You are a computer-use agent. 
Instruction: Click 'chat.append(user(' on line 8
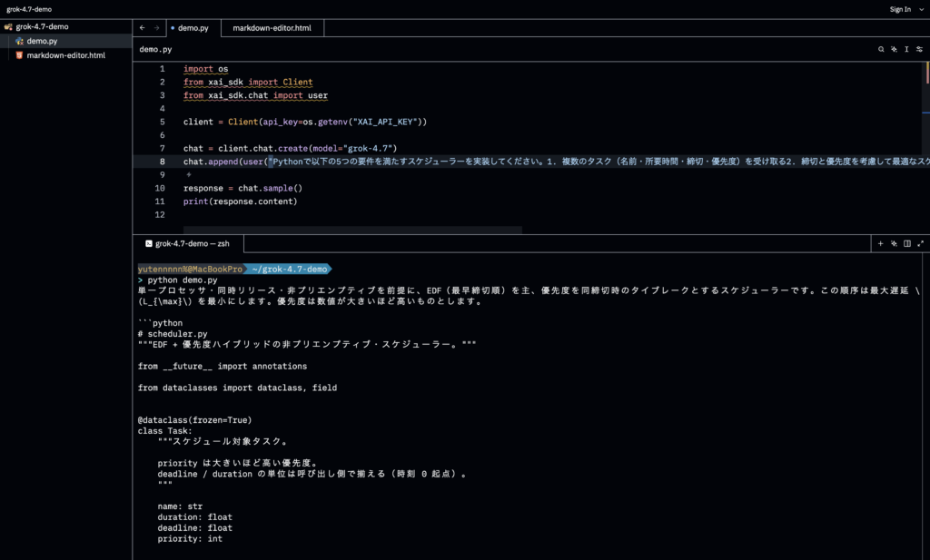(225, 162)
